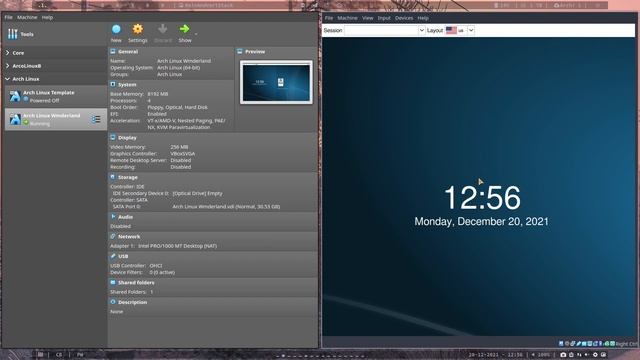Click the New machine toolbar icon
Image resolution: width=640 pixels, height=360 pixels.
[116, 29]
